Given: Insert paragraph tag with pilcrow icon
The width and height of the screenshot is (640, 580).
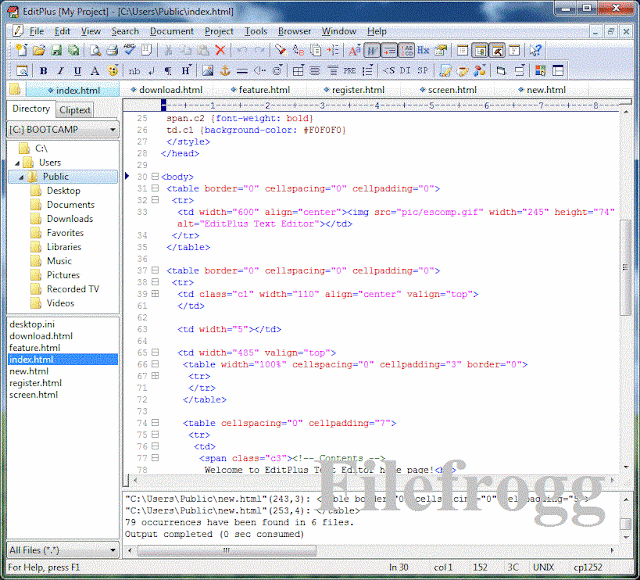Looking at the screenshot, I should [168, 71].
